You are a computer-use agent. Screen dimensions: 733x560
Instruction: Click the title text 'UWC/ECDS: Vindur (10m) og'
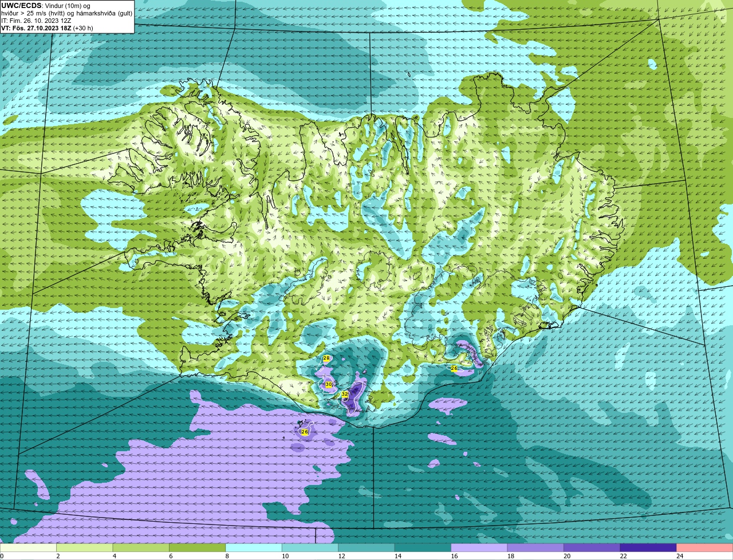(x=46, y=6)
